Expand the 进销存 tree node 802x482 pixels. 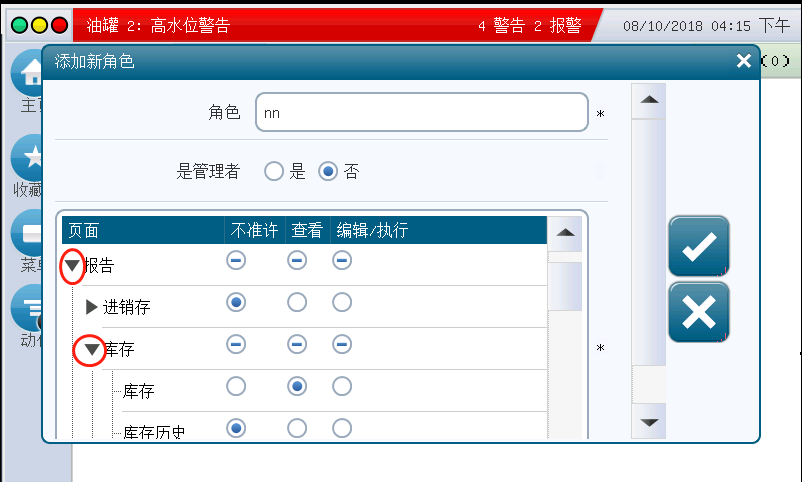point(92,307)
